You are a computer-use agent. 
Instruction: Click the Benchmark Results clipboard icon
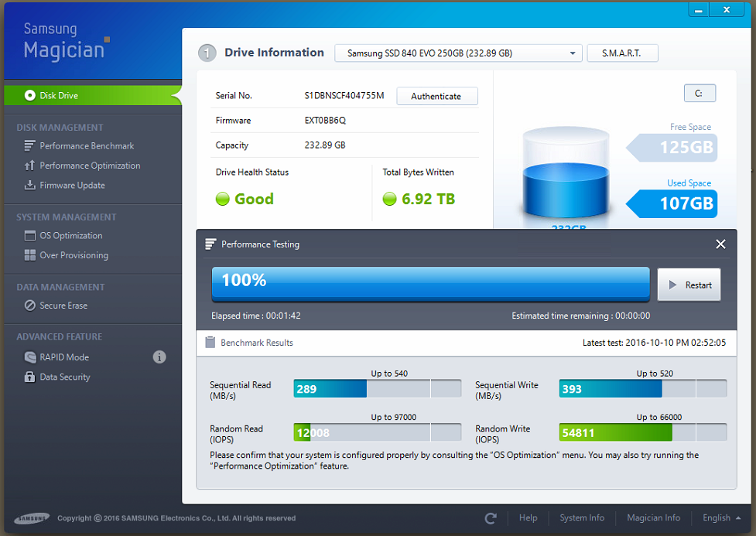210,343
